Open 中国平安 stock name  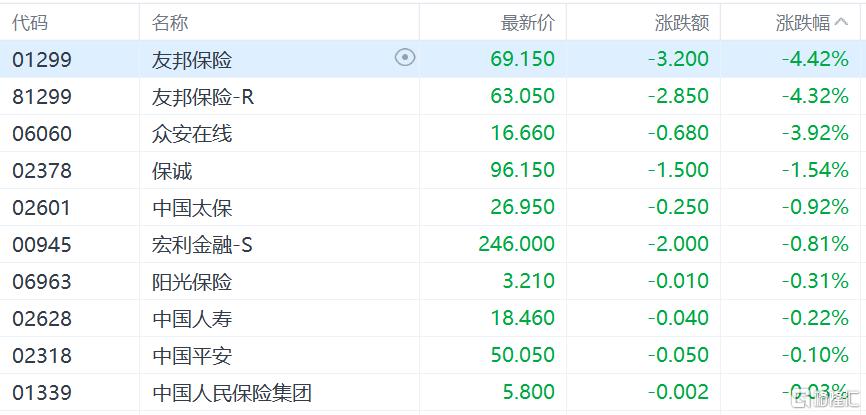(x=192, y=355)
